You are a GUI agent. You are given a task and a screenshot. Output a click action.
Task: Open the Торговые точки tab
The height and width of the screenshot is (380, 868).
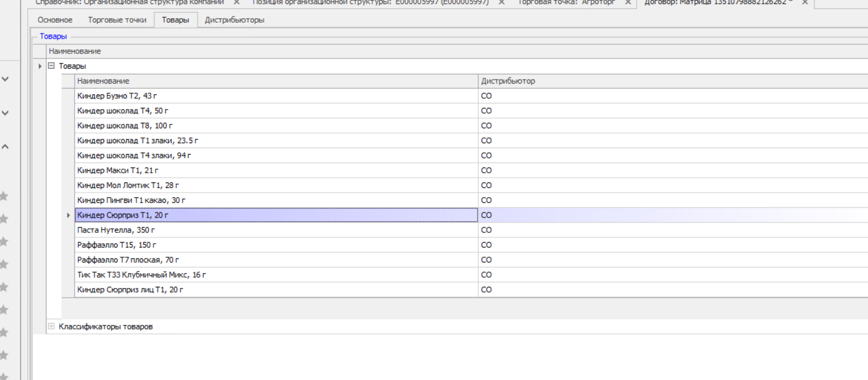click(117, 20)
